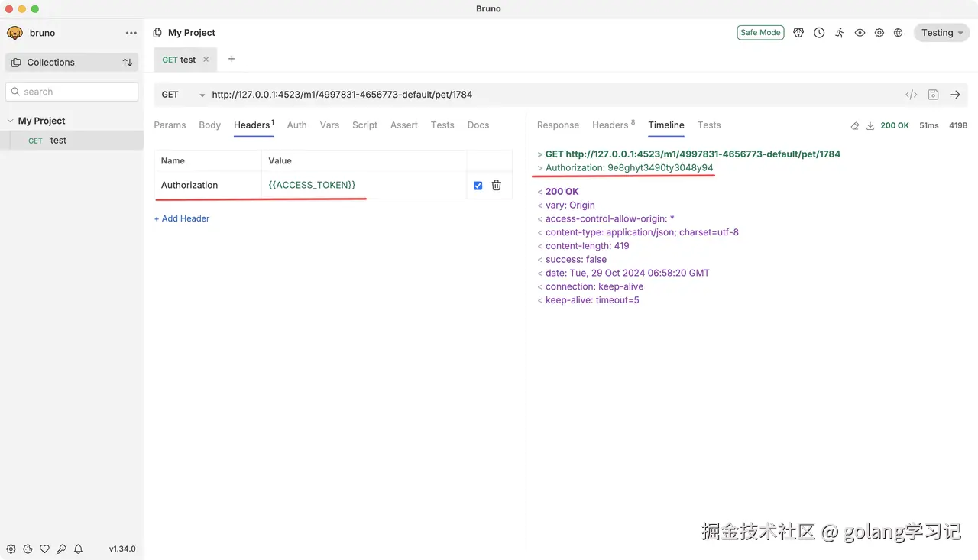Send the request with the arrow icon

pos(955,95)
